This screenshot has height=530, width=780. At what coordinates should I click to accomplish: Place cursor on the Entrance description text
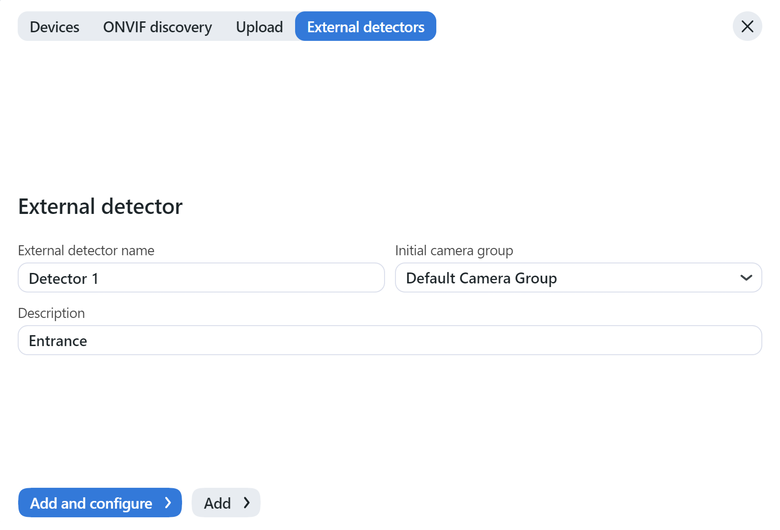(x=58, y=341)
